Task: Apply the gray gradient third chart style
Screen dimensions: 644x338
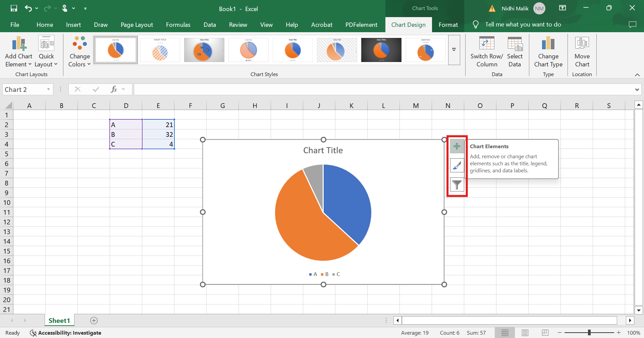Action: point(204,50)
